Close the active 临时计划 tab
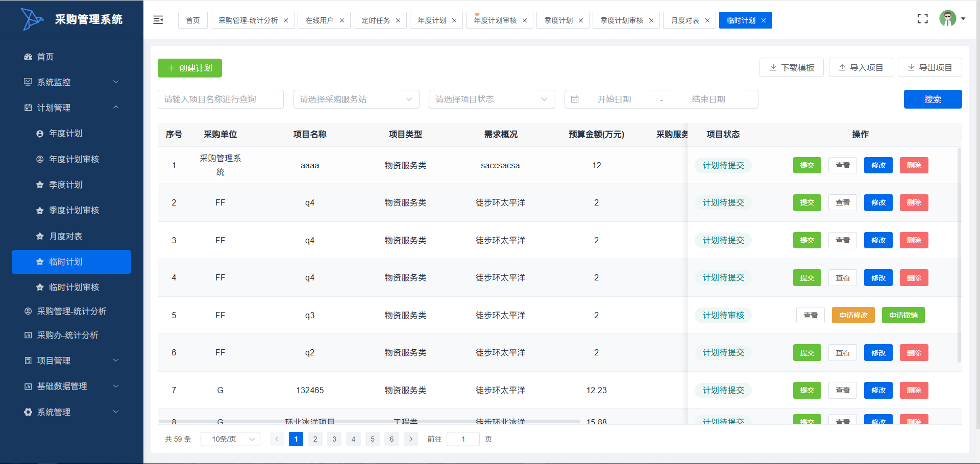Viewport: 980px width, 464px height. (x=764, y=20)
